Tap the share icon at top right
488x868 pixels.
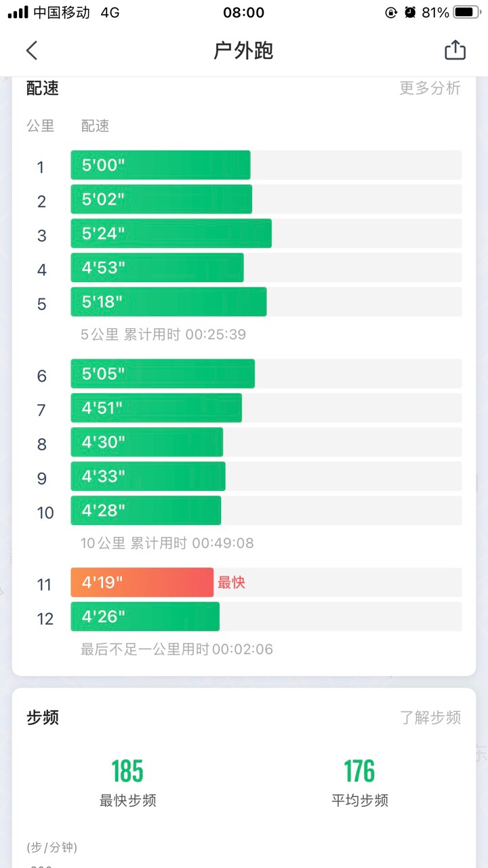tap(455, 50)
